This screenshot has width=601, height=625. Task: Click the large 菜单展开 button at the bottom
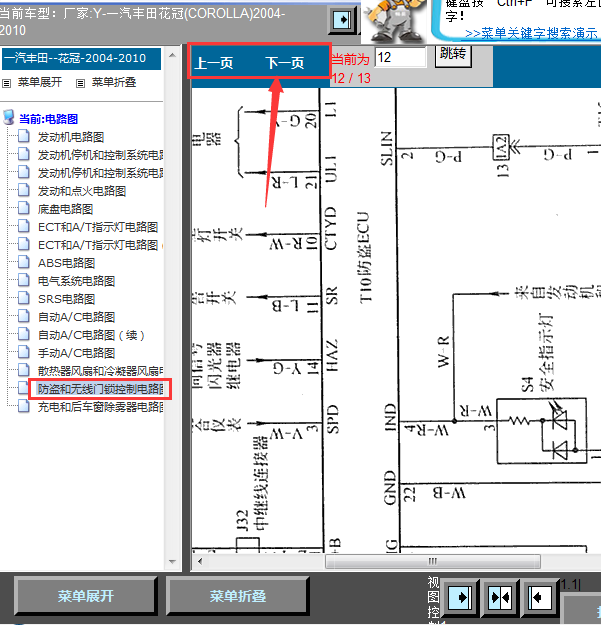(x=86, y=596)
